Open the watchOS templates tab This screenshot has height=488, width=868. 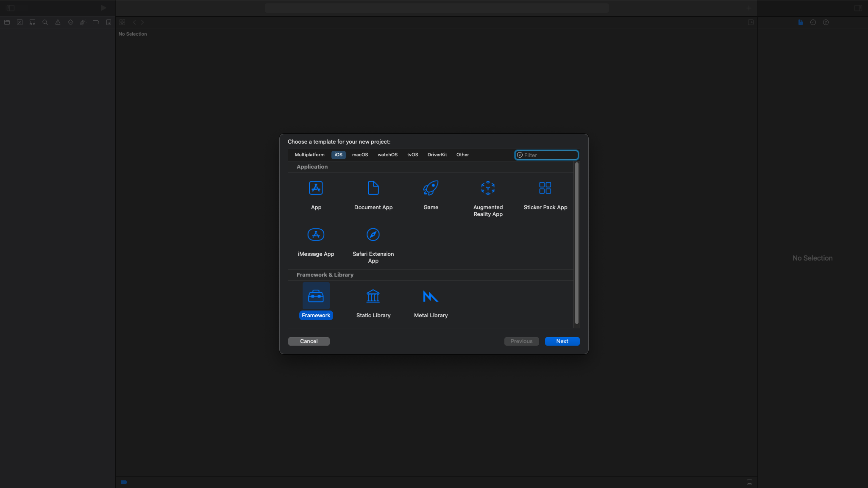pyautogui.click(x=387, y=155)
